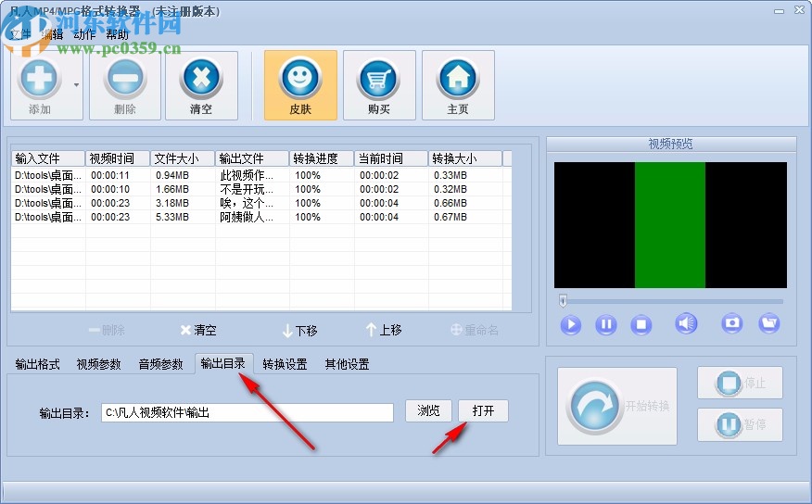Viewport: 812px width, 504px height.
Task: Select the row with output 此视频作...
Action: (x=261, y=175)
